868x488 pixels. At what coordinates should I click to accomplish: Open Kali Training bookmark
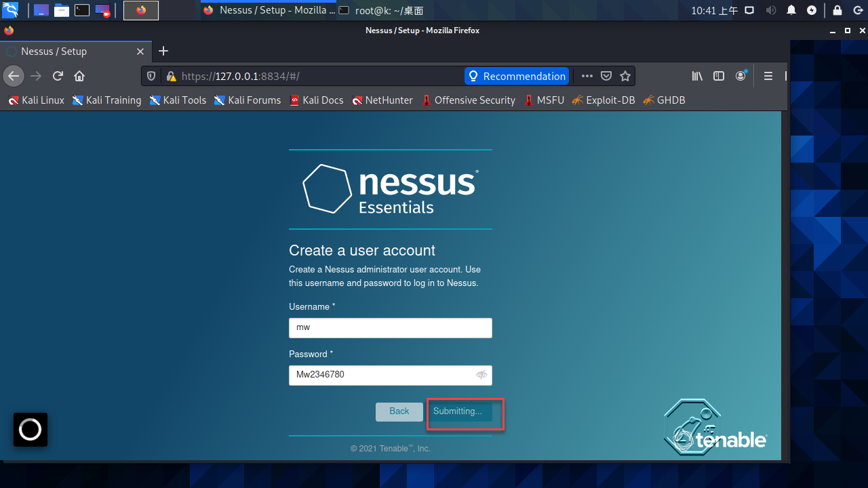[x=107, y=100]
